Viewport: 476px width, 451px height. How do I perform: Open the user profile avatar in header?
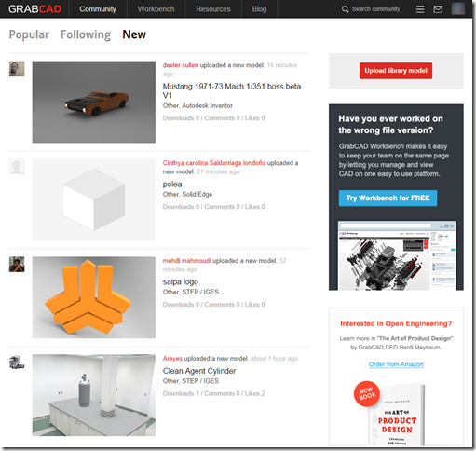click(458, 8)
